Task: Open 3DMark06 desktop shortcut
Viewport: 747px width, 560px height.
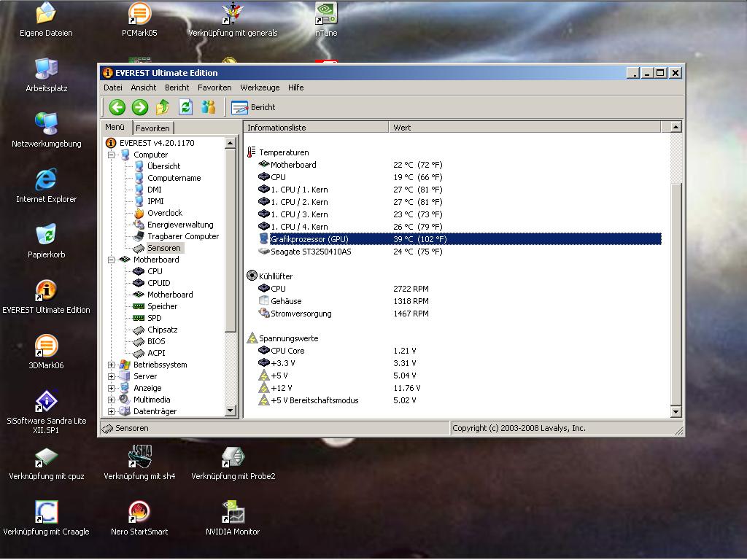Action: [46, 353]
